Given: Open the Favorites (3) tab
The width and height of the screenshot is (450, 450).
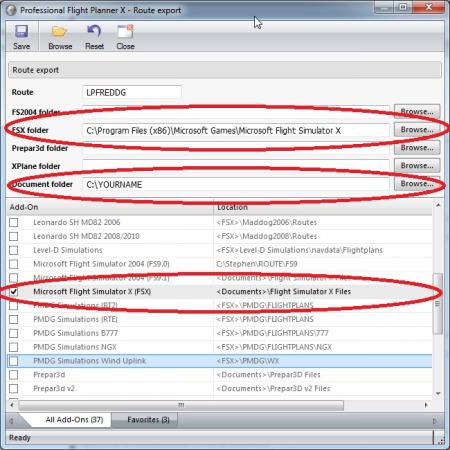Looking at the screenshot, I should 148,420.
